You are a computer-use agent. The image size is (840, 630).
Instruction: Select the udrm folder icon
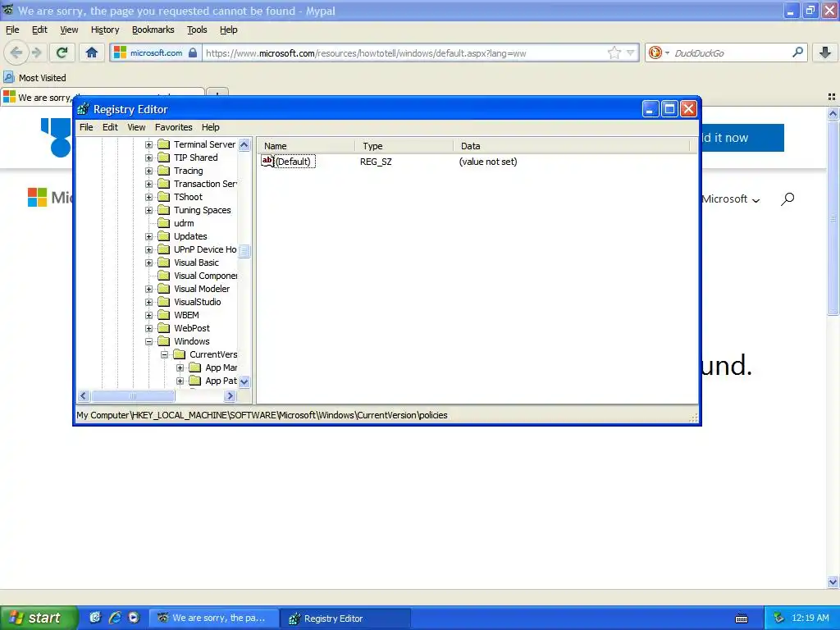pyautogui.click(x=164, y=223)
